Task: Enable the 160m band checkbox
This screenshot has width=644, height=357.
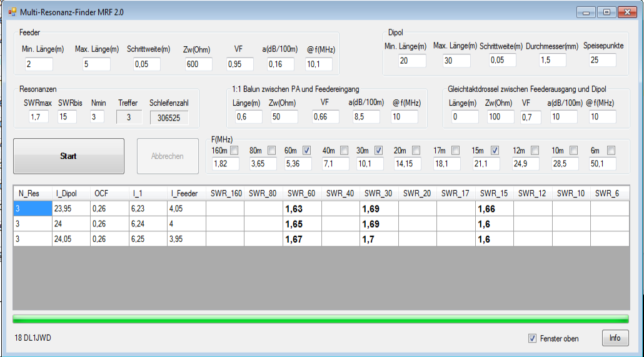Action: [x=234, y=150]
